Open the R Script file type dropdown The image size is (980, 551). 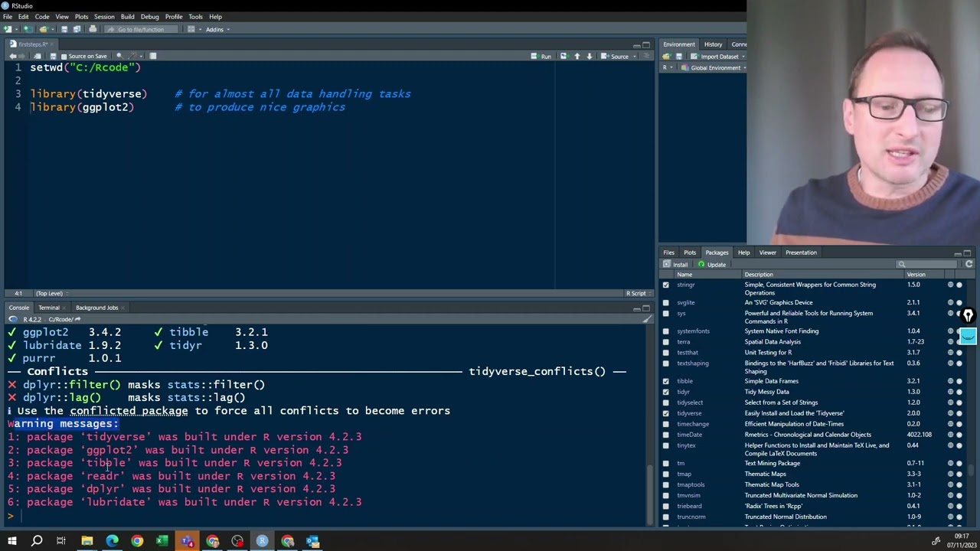tap(639, 293)
